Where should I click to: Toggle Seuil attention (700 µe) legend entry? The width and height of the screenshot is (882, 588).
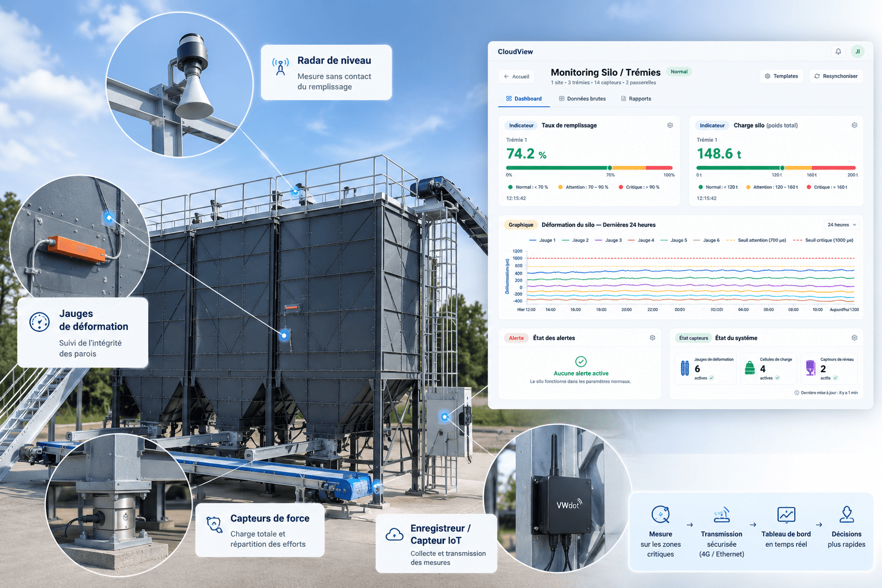click(x=756, y=240)
